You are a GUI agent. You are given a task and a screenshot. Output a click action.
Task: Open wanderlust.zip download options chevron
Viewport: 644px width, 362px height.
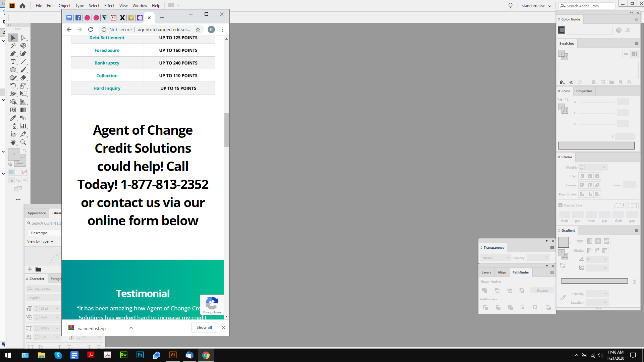click(x=131, y=328)
